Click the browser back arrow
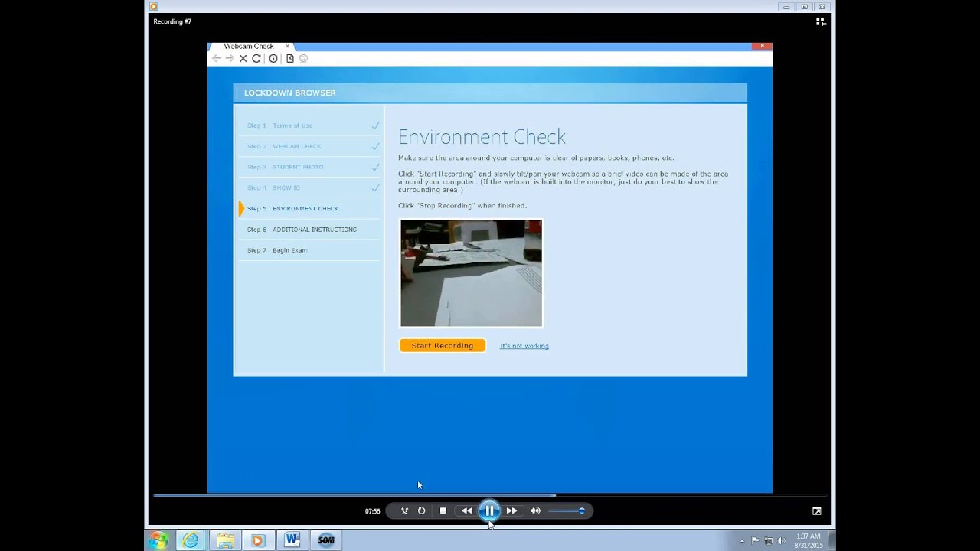The width and height of the screenshot is (980, 551). pyautogui.click(x=217, y=58)
